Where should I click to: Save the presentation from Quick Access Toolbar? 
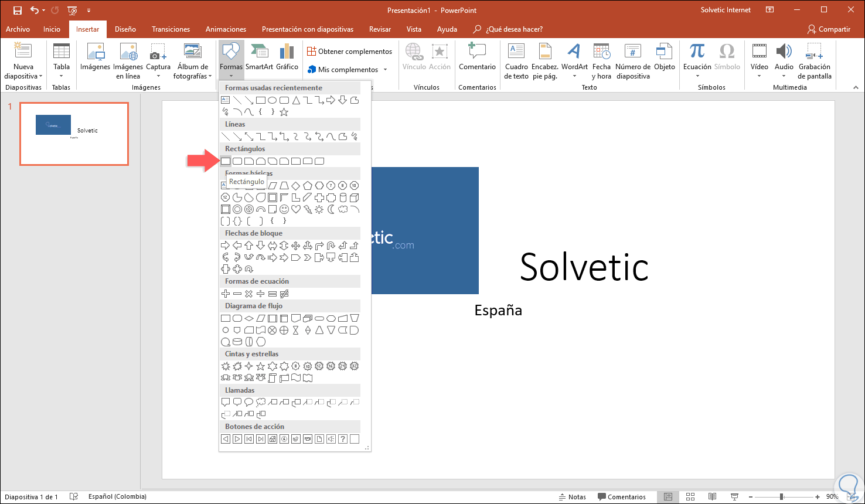[18, 11]
